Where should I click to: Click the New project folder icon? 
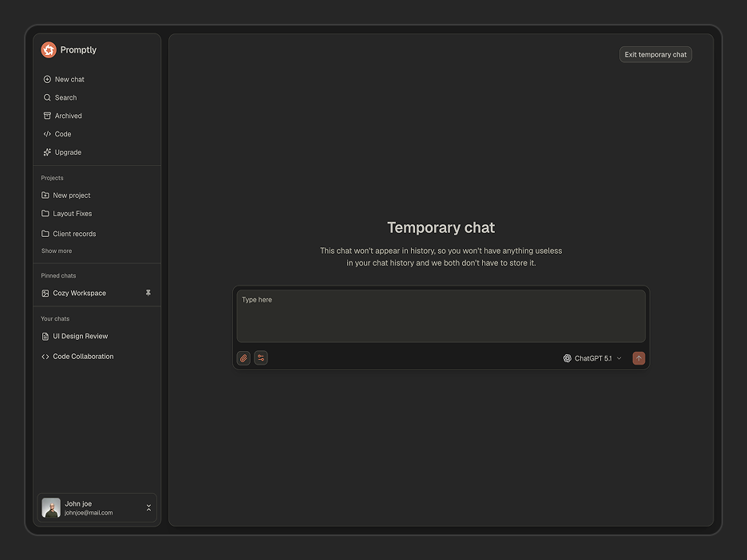[45, 195]
